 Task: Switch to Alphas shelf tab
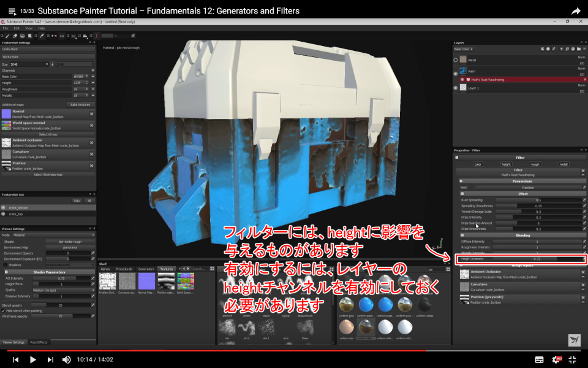(x=105, y=269)
